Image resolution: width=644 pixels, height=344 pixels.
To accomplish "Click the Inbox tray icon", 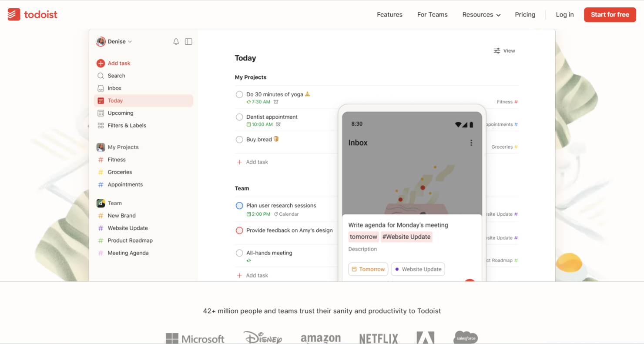I will click(101, 88).
